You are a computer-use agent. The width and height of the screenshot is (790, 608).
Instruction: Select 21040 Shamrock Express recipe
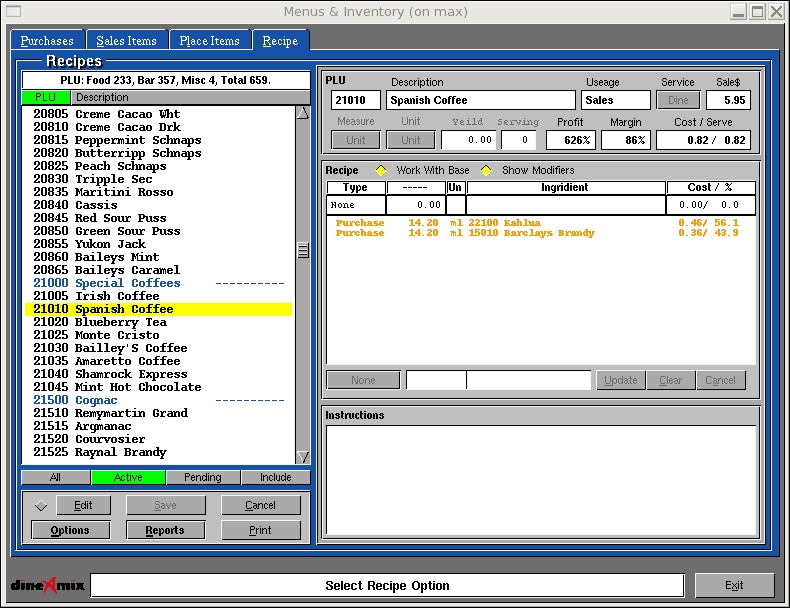[158, 374]
